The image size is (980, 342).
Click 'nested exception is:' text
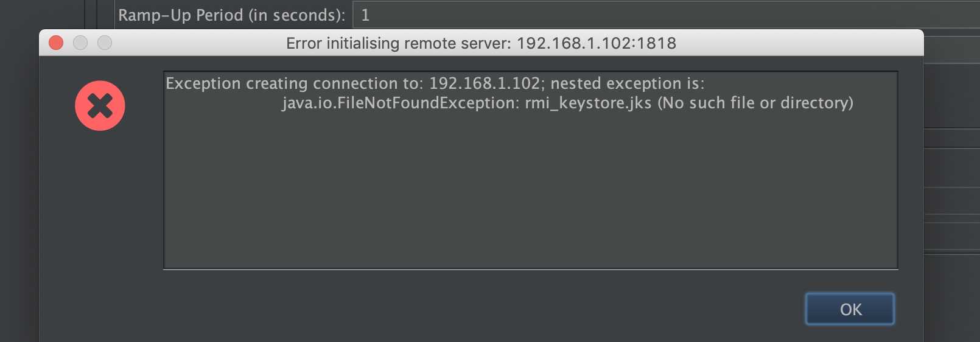coord(627,83)
